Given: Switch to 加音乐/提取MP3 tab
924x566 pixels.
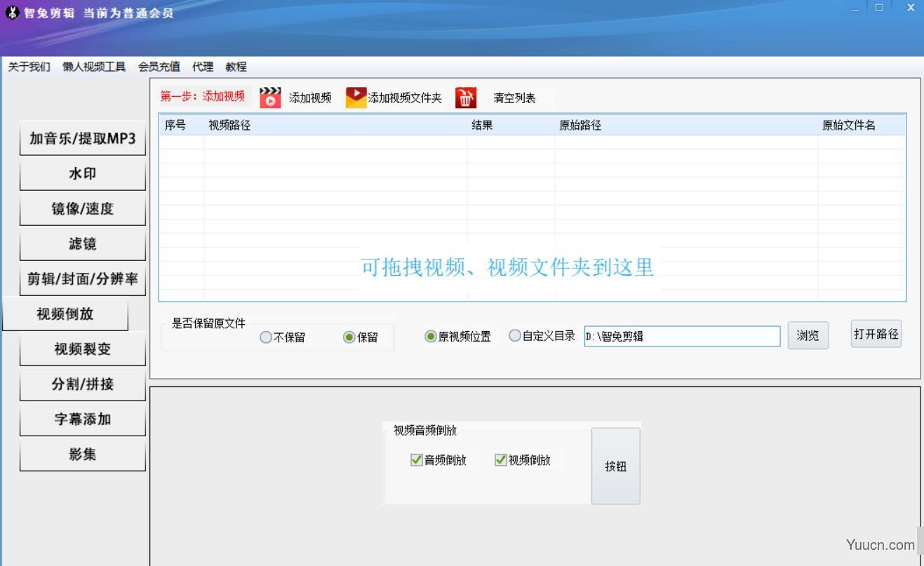Looking at the screenshot, I should coord(83,138).
